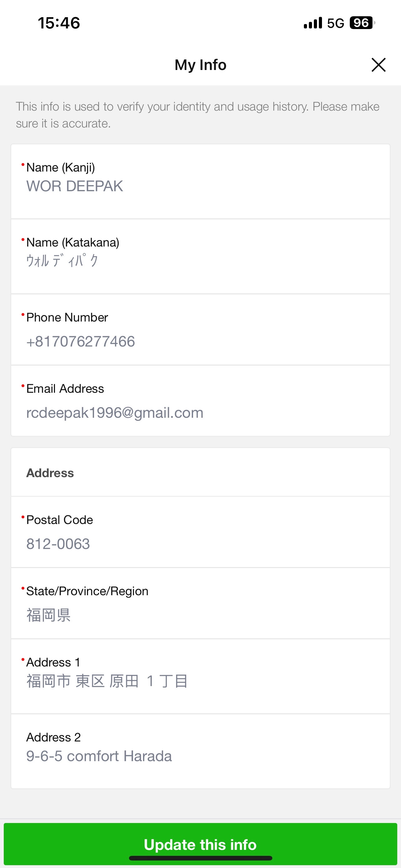
Task: Close the My Info screen
Action: pos(379,65)
